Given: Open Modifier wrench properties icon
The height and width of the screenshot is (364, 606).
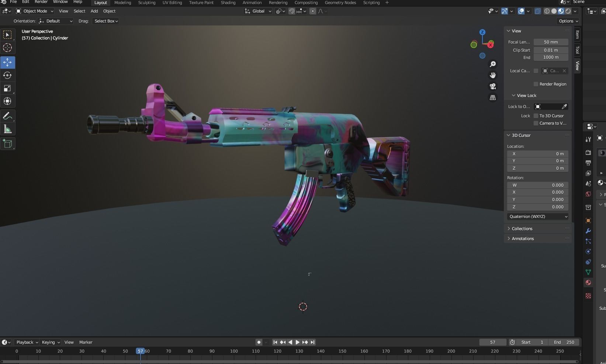Looking at the screenshot, I should 588,231.
